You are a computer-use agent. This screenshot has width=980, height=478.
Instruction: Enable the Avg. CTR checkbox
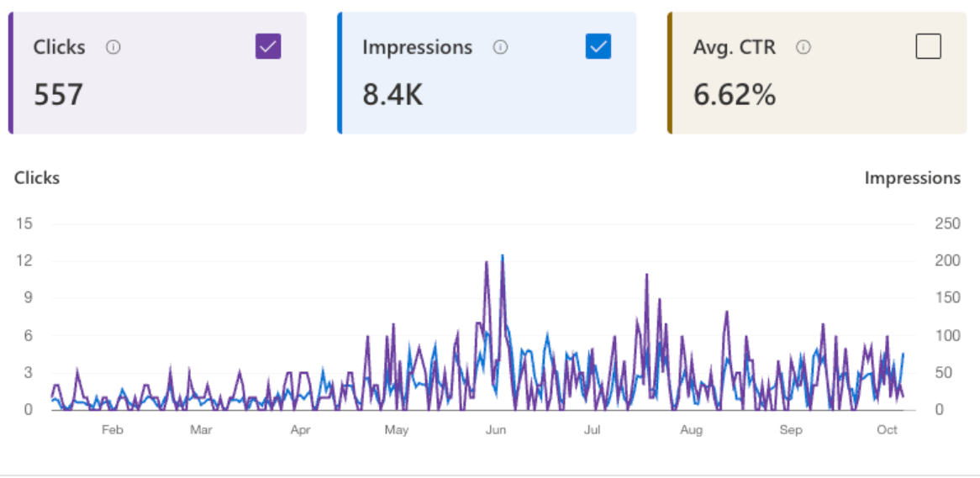coord(928,47)
